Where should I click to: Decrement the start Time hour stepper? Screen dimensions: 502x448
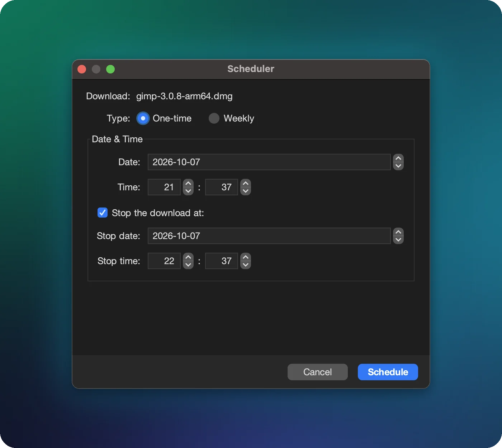188,191
